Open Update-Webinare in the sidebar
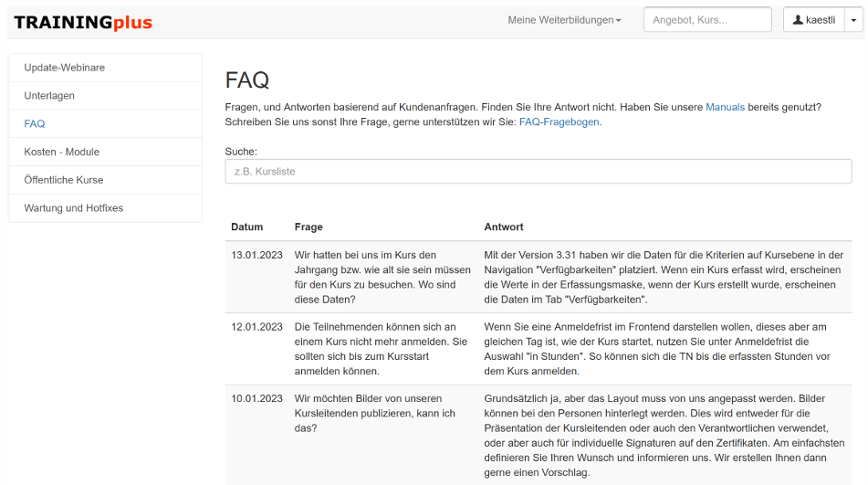The height and width of the screenshot is (485, 868). tap(64, 68)
